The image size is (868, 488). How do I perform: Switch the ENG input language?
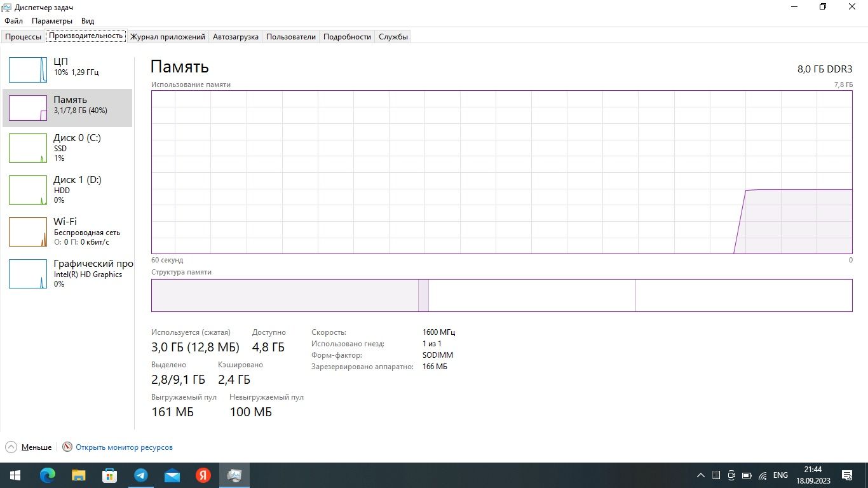[780, 475]
